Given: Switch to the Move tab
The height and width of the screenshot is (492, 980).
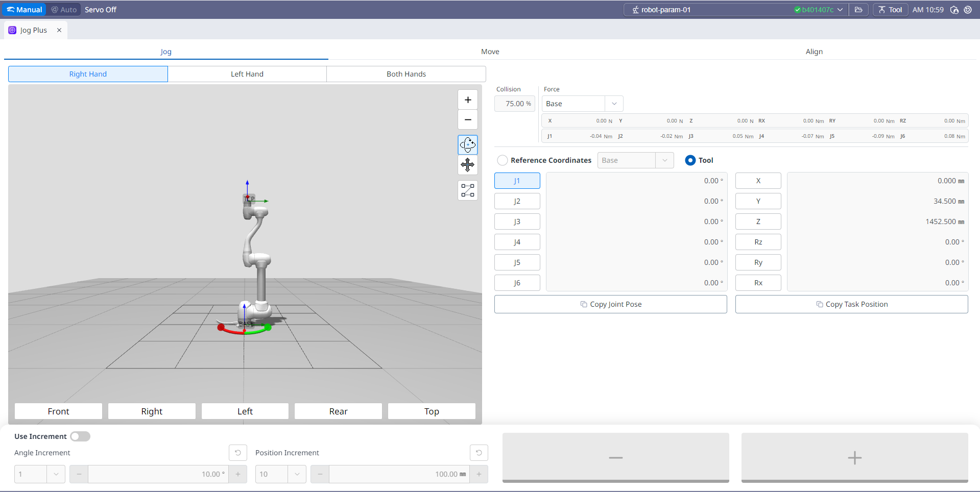Looking at the screenshot, I should (490, 52).
